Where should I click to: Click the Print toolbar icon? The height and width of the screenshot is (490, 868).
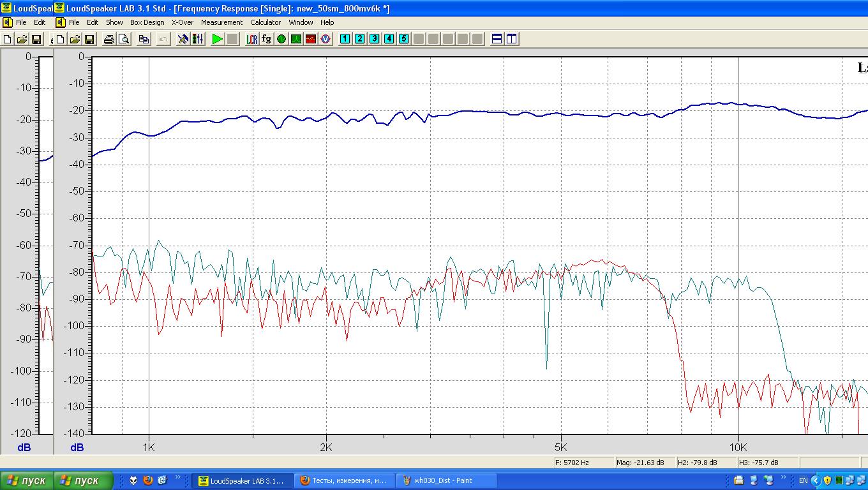pyautogui.click(x=109, y=39)
